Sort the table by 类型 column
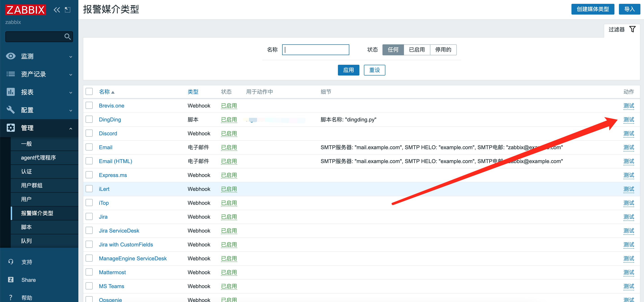 pyautogui.click(x=193, y=92)
